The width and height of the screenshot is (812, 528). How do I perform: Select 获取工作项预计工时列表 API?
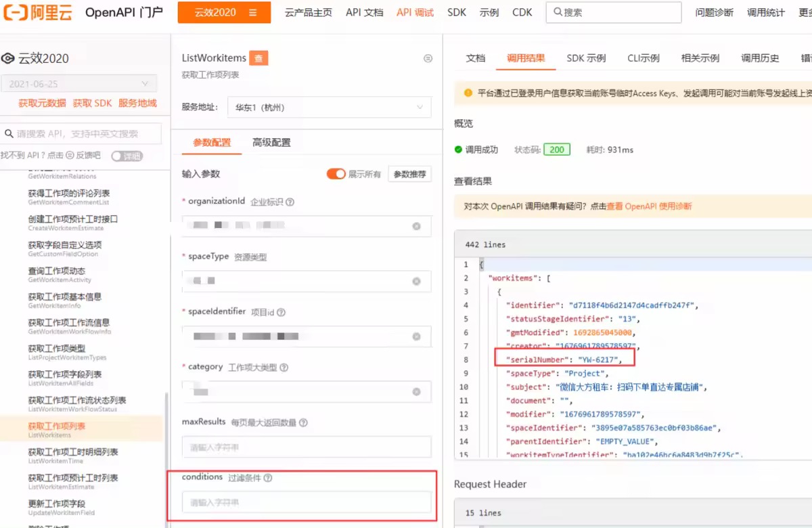point(73,481)
